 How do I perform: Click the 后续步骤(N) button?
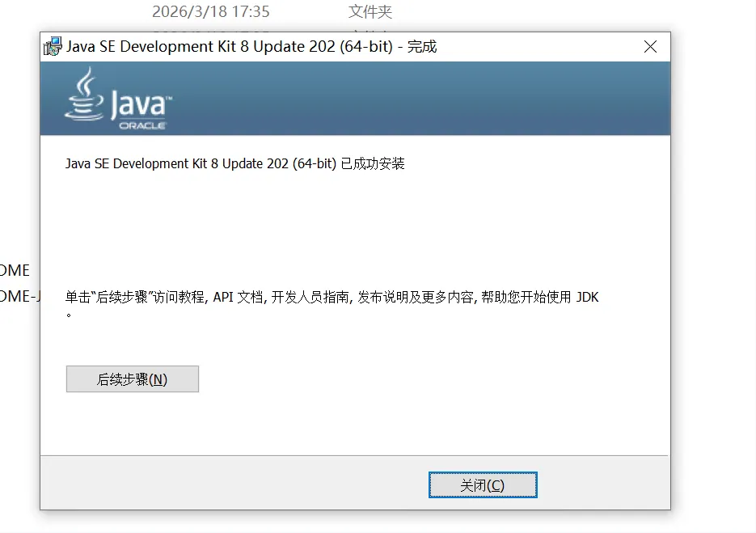click(x=132, y=379)
